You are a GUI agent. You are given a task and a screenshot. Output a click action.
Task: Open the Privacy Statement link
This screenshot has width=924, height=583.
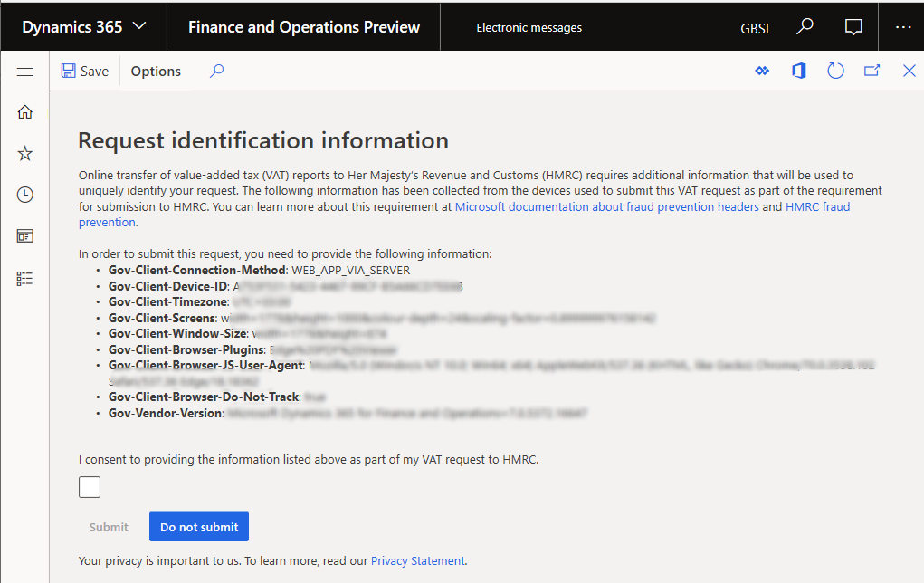pyautogui.click(x=418, y=561)
